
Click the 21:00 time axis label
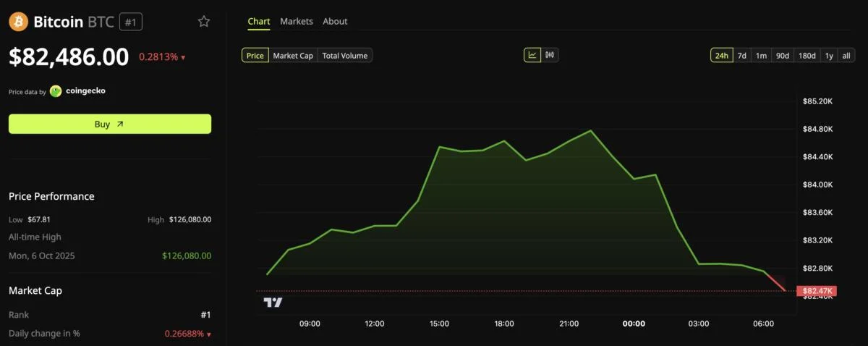[x=569, y=324]
